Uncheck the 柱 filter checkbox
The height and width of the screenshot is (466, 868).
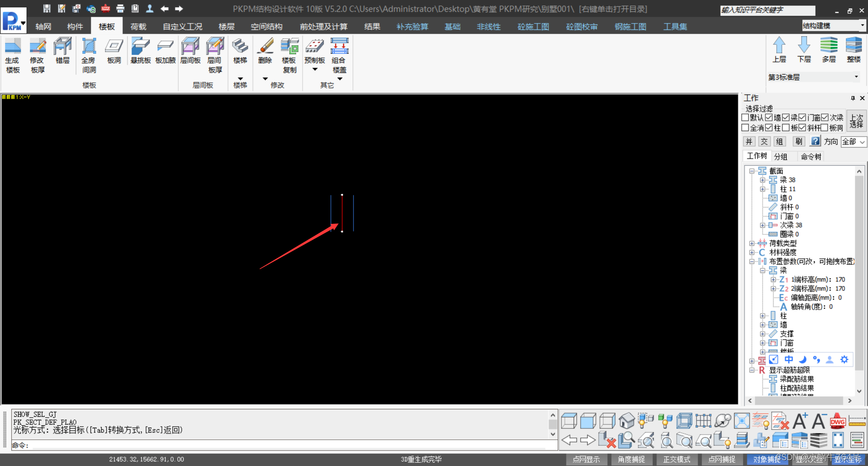point(769,128)
